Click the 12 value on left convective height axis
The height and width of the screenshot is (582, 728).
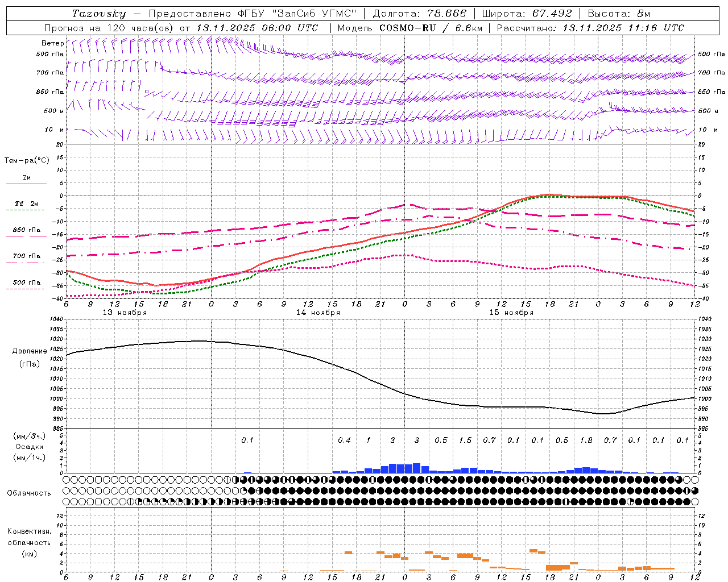pyautogui.click(x=60, y=516)
